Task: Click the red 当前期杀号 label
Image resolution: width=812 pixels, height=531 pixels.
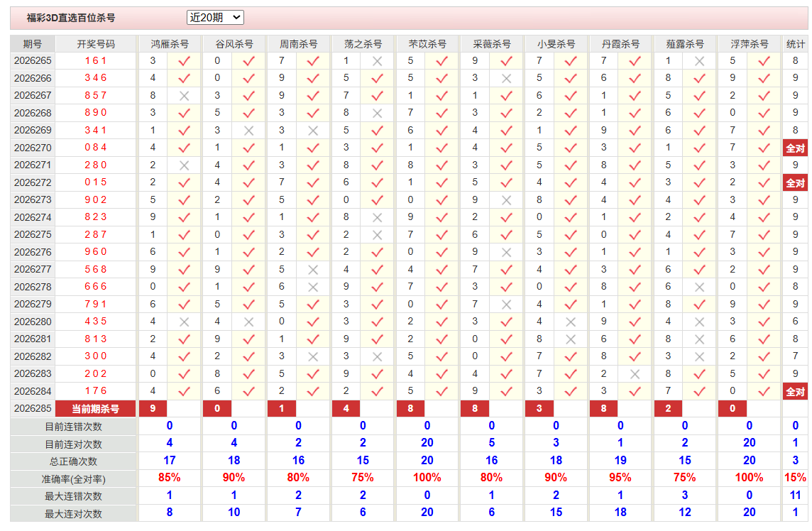Action: coord(95,409)
